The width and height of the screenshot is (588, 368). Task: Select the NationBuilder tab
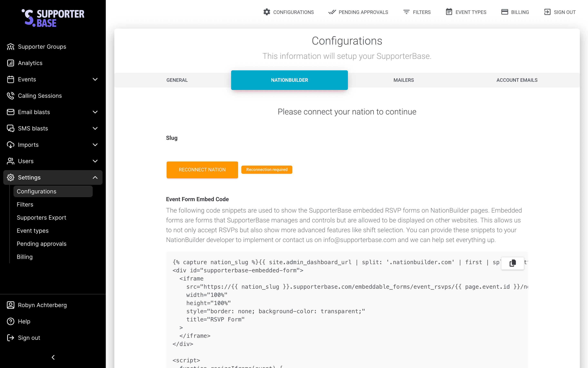pyautogui.click(x=289, y=80)
